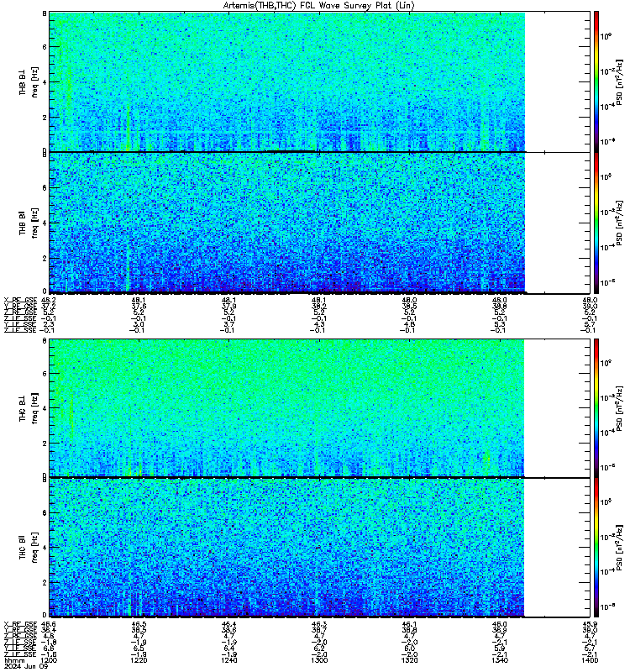Click the time tick label '1340'
The height and width of the screenshot is (672, 630).
click(500, 660)
